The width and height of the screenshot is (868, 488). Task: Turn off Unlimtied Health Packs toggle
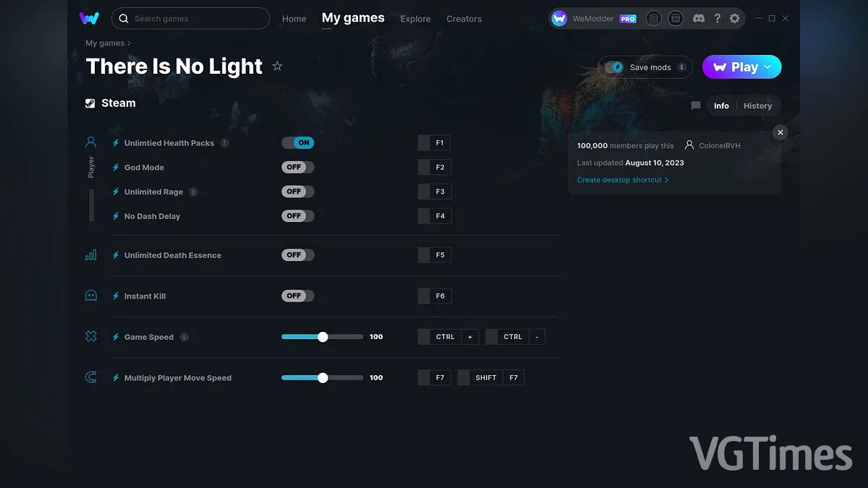coord(298,142)
